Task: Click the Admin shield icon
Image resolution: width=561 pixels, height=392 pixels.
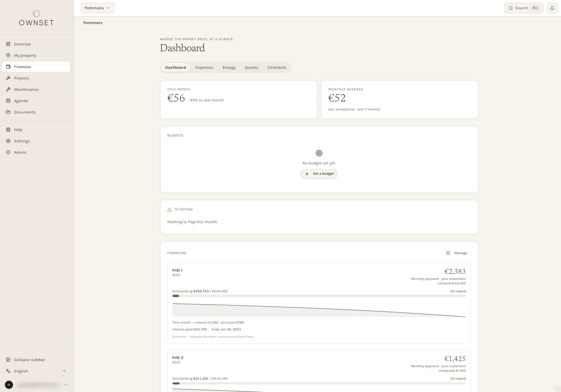Action: pyautogui.click(x=8, y=152)
